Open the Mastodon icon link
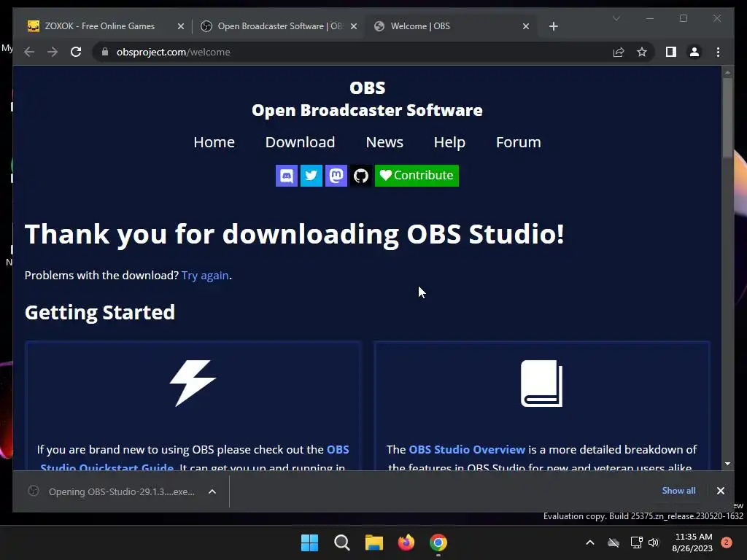Viewport: 747px width, 560px height. (336, 176)
